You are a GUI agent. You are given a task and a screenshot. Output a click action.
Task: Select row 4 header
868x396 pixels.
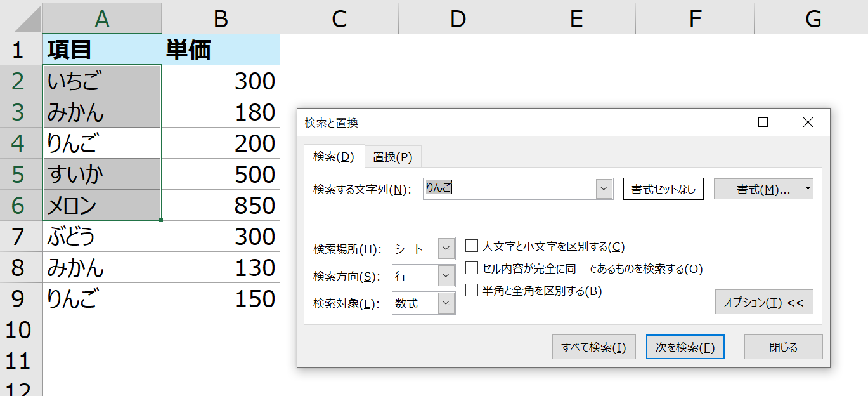click(21, 143)
